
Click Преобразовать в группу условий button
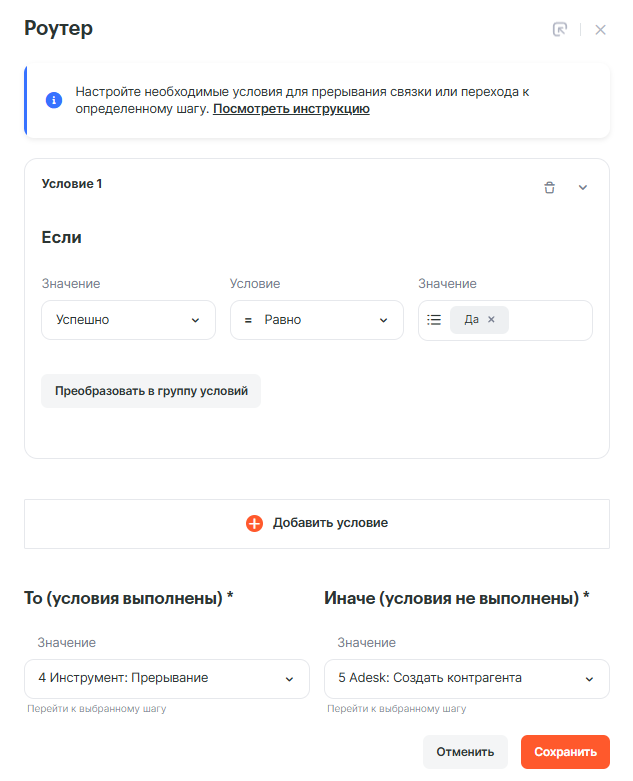click(x=151, y=391)
